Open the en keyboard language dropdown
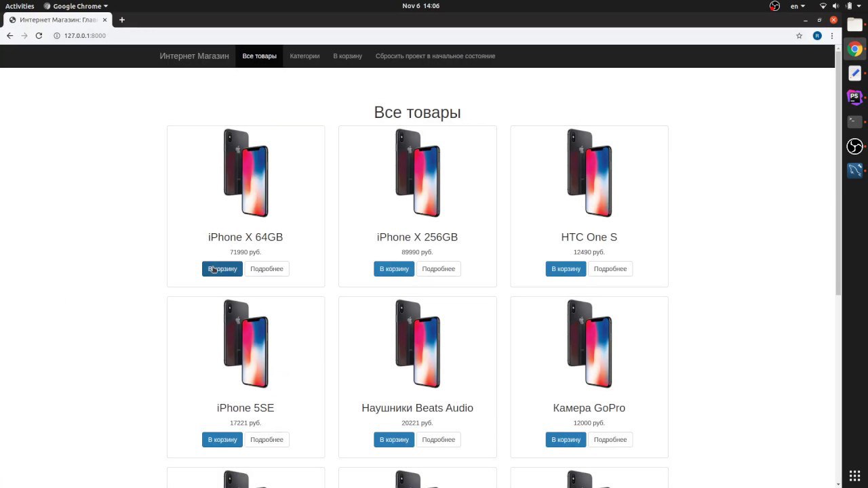Screen dimensions: 868x488 click(x=797, y=6)
